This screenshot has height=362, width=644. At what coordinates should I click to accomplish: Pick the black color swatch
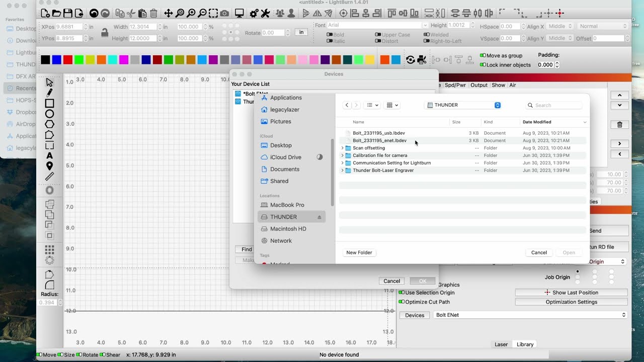45,60
